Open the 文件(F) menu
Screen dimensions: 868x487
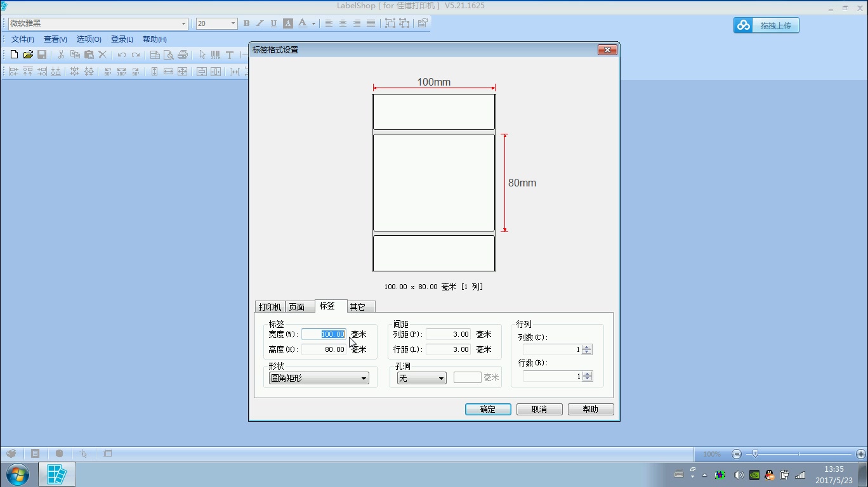coord(23,39)
